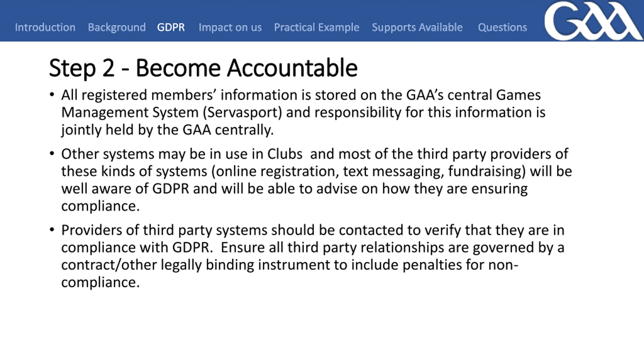The image size is (644, 362).
Task: Navigate to the Questions tab
Action: click(x=502, y=27)
